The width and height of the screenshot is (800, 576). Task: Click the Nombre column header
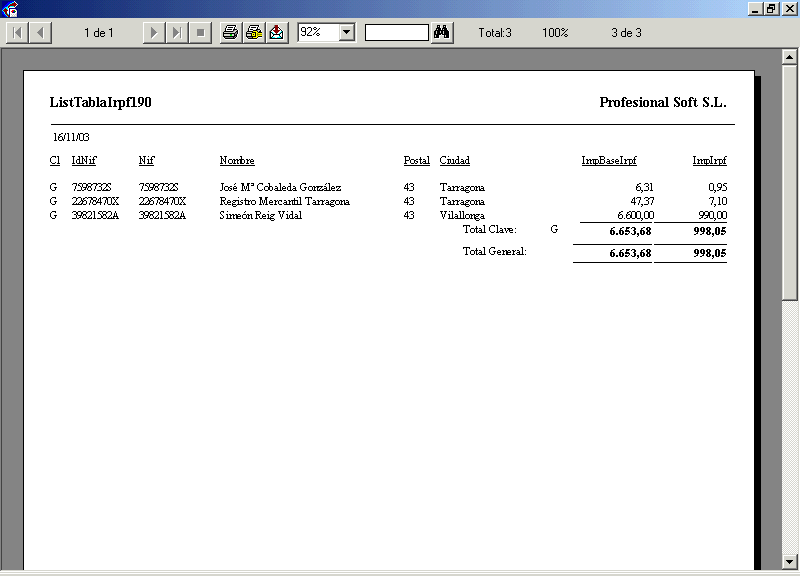click(237, 161)
